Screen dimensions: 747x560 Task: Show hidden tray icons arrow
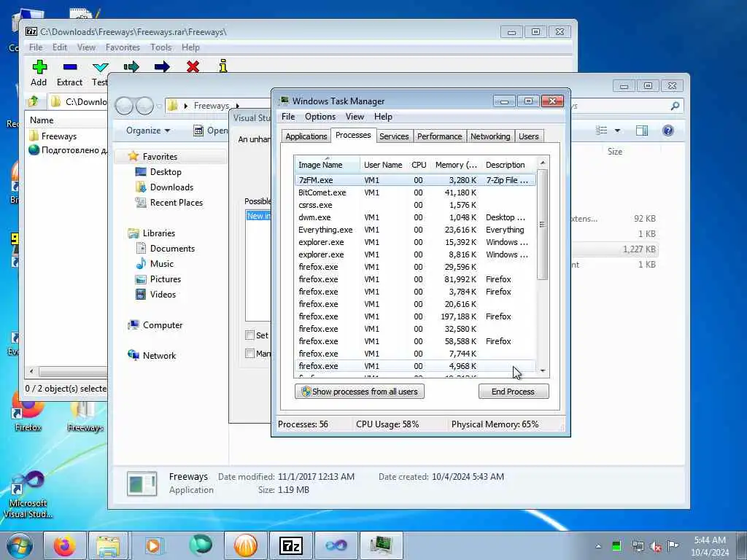598,546
